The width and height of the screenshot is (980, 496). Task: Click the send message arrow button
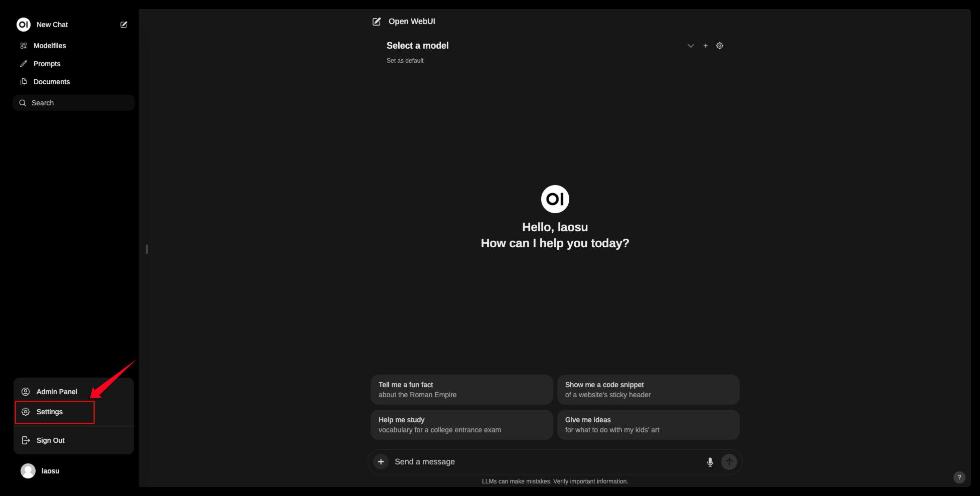tap(729, 462)
